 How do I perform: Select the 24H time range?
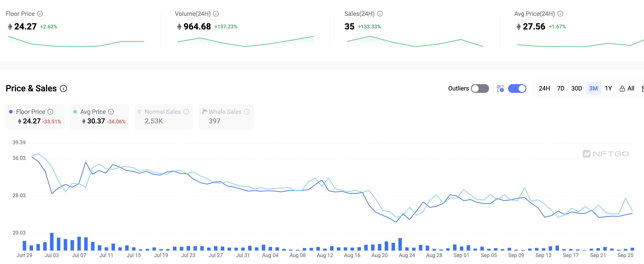(x=544, y=89)
